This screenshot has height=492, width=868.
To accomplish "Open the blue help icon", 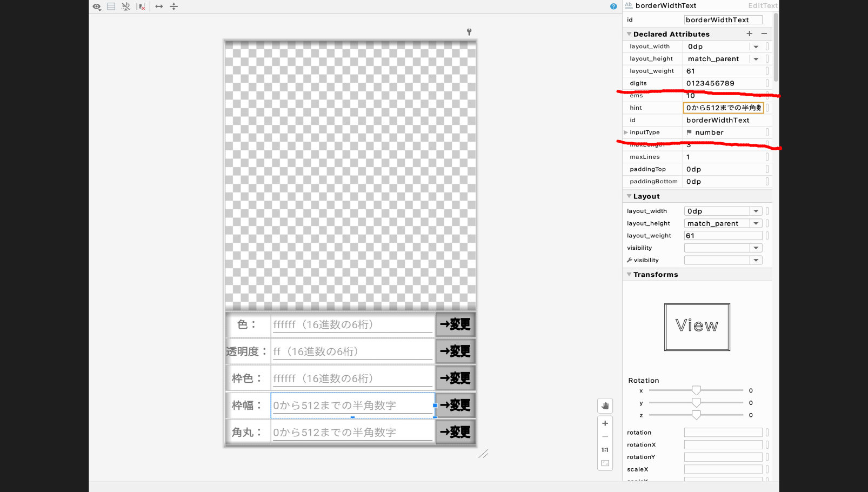I will pos(613,6).
